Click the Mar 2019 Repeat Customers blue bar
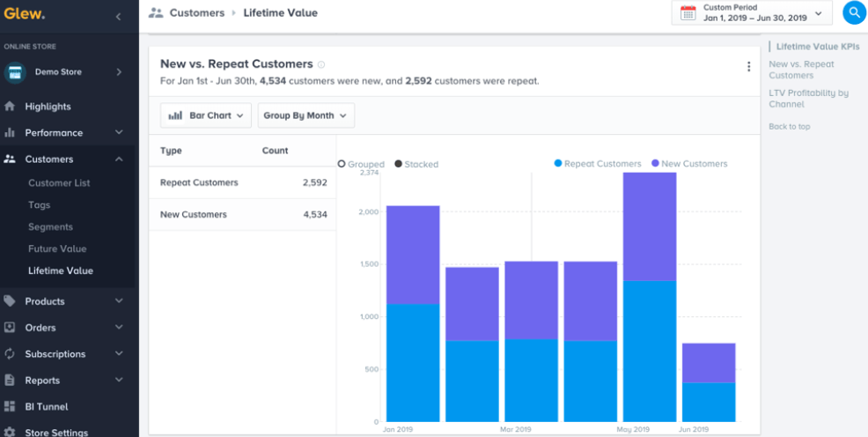This screenshot has height=437, width=868. 532,381
